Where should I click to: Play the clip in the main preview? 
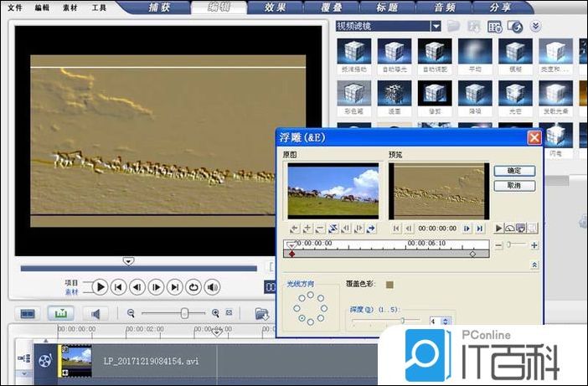[100, 287]
